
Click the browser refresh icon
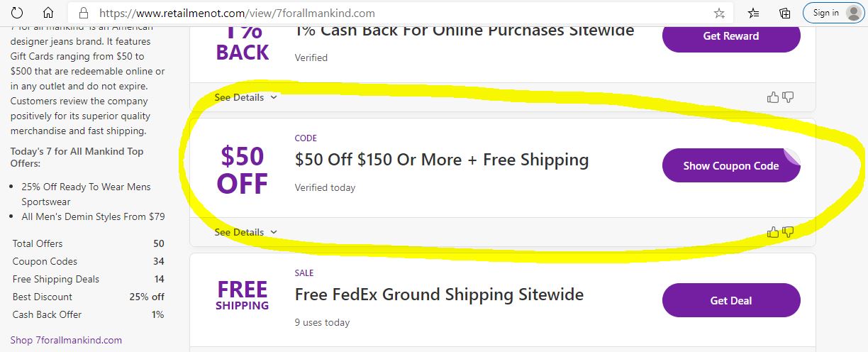(17, 13)
